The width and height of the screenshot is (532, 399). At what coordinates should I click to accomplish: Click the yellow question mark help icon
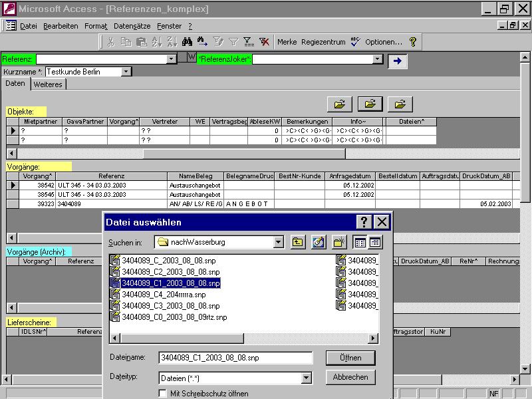click(413, 41)
